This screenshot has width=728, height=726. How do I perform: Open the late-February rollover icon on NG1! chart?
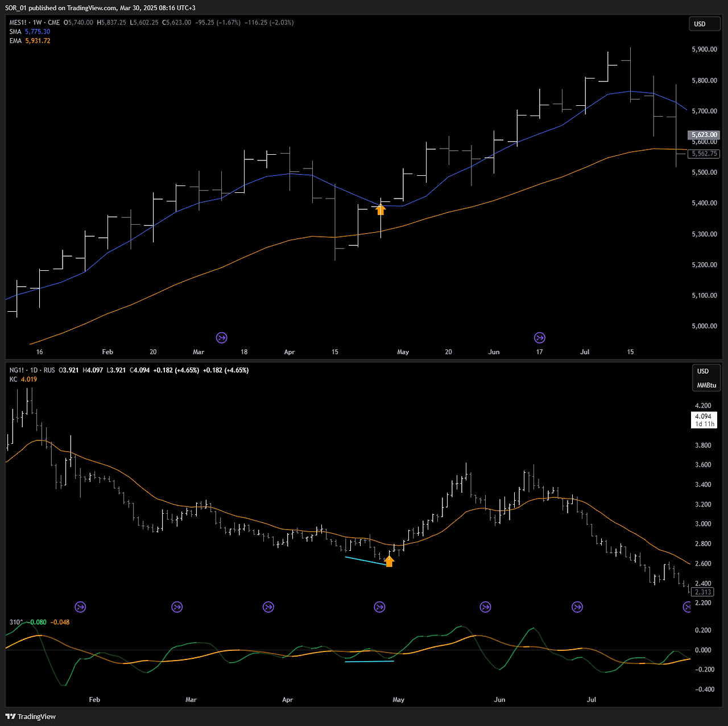tap(177, 607)
